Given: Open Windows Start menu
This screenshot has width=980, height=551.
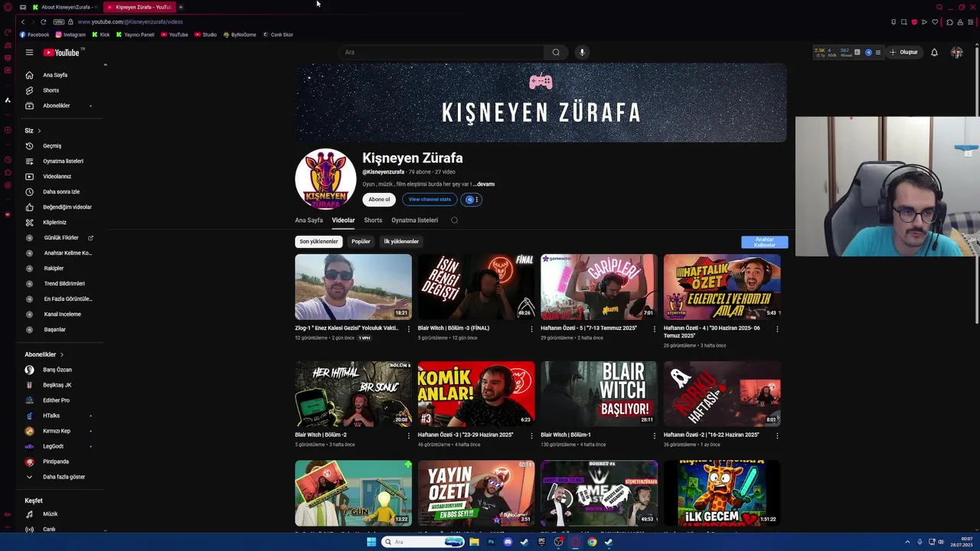Looking at the screenshot, I should pos(371,542).
